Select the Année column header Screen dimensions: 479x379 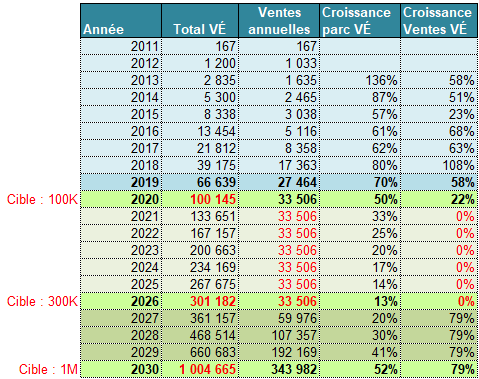pyautogui.click(x=121, y=21)
